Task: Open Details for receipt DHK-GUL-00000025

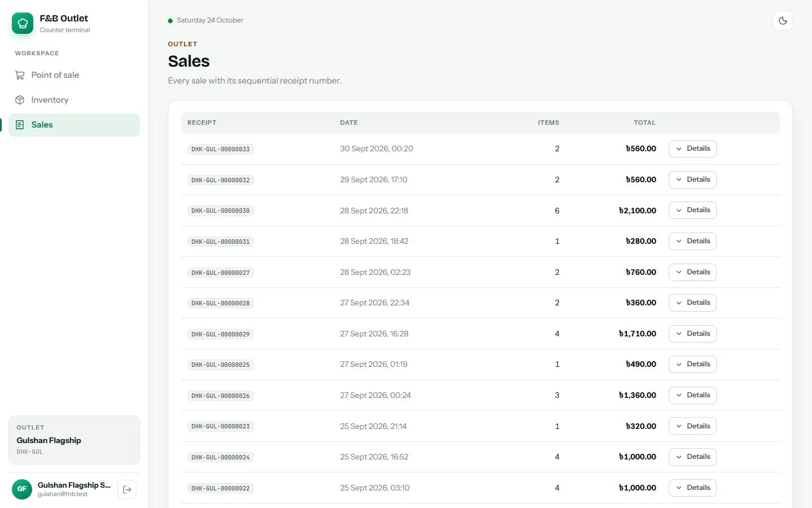Action: coord(692,364)
